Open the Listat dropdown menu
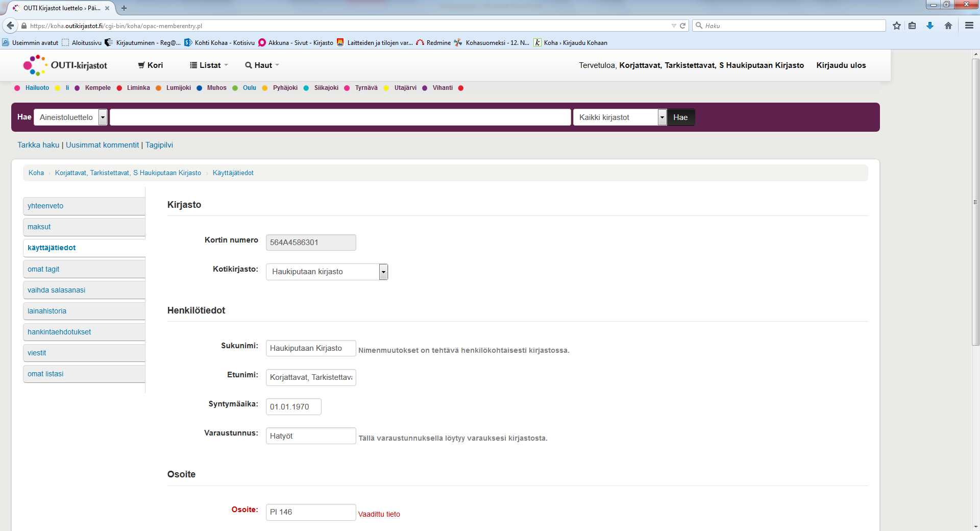 click(209, 65)
